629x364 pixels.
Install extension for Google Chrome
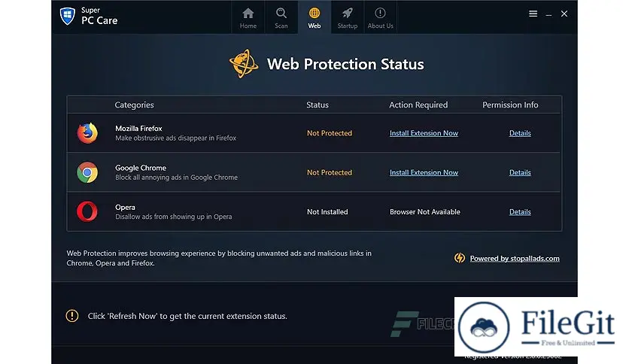pos(424,172)
